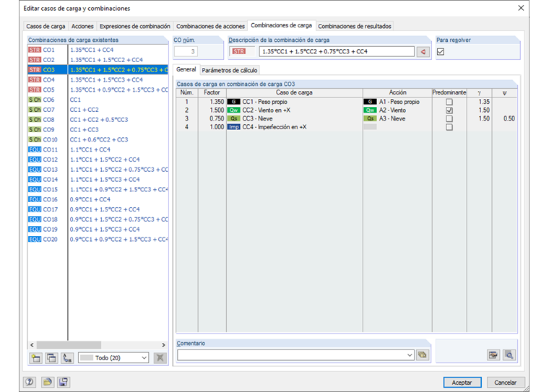Viewport: 549px width, 392px height.
Task: Click right arrow of horizontal list scrollbar
Action: coord(163,345)
